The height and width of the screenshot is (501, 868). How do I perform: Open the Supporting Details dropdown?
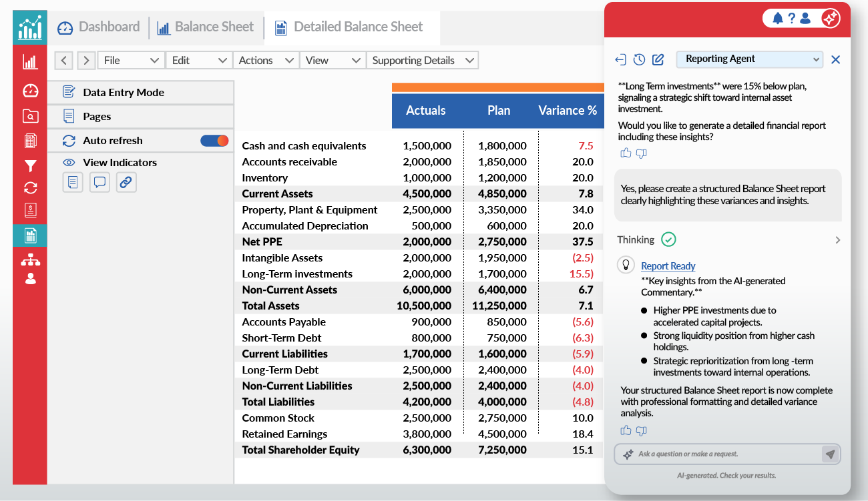coord(423,60)
